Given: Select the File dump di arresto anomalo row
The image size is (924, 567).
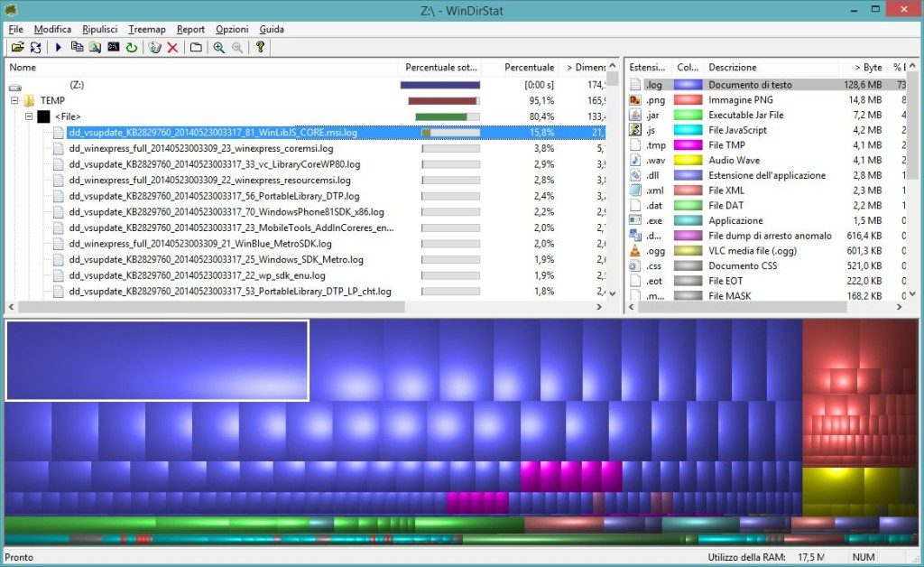Looking at the screenshot, I should (x=765, y=236).
